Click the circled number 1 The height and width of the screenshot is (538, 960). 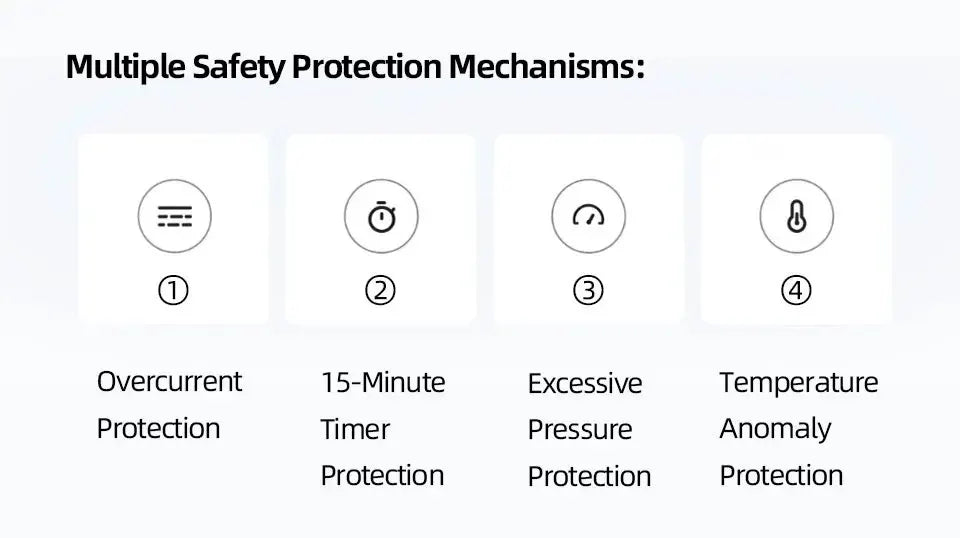[173, 290]
